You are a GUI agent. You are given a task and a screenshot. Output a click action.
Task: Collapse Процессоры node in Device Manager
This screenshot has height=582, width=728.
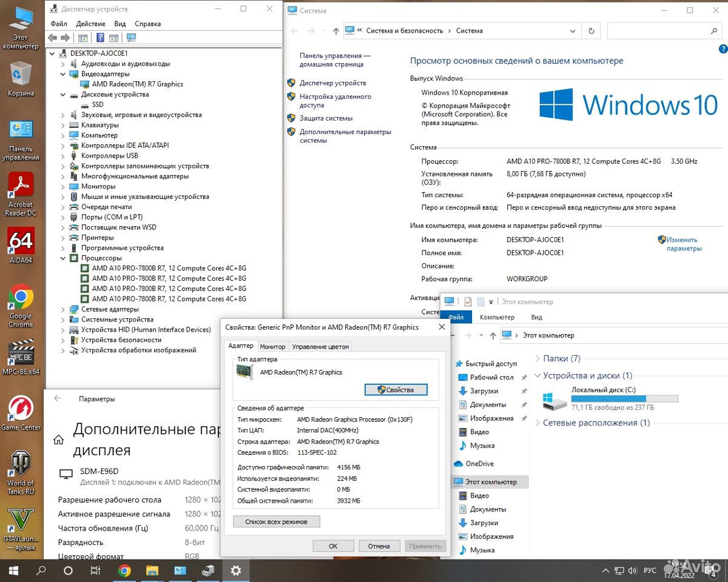tap(63, 258)
